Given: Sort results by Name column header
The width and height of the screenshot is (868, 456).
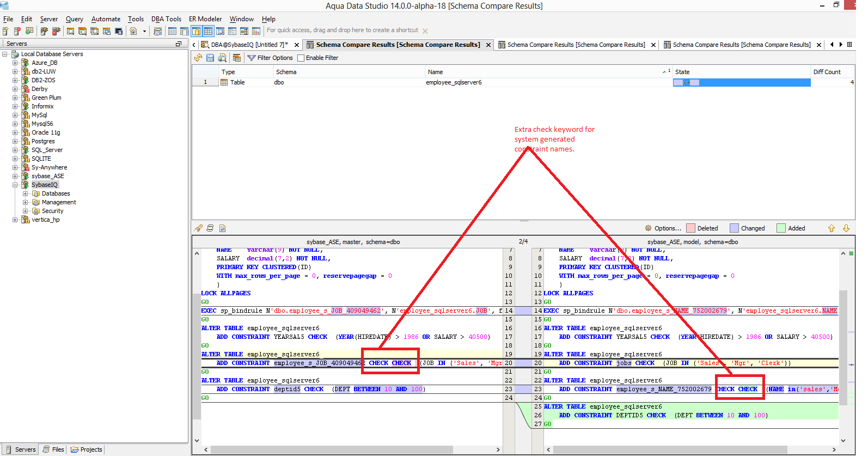Looking at the screenshot, I should (548, 72).
